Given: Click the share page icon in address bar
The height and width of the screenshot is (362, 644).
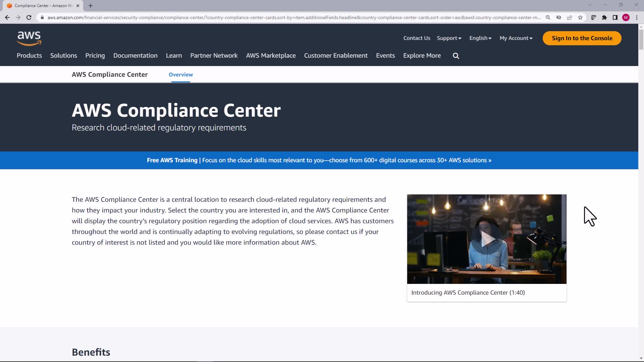Looking at the screenshot, I should pos(570,17).
